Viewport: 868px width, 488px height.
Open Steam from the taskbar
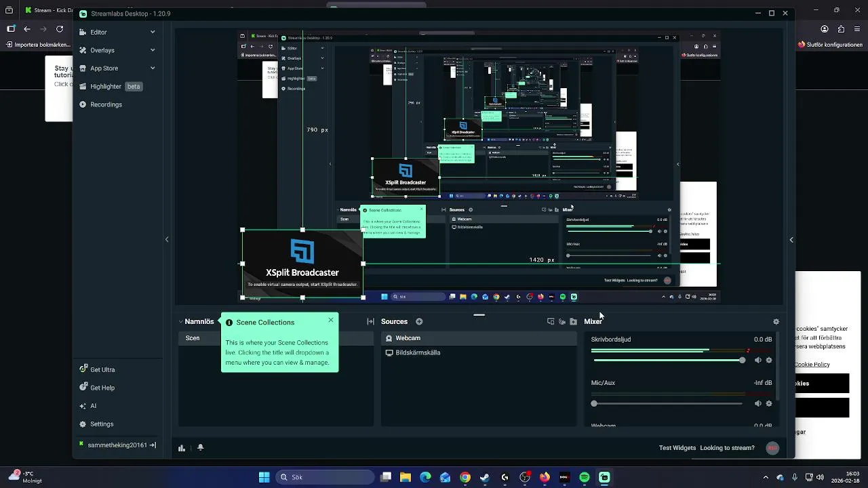pyautogui.click(x=485, y=477)
